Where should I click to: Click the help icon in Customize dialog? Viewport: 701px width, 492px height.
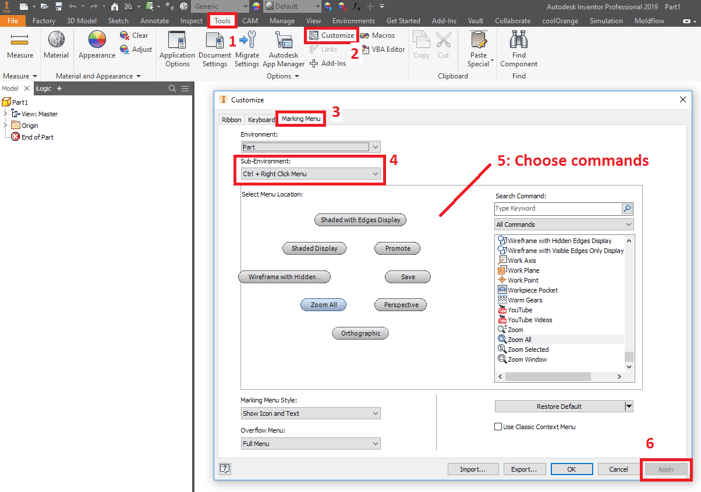[225, 468]
